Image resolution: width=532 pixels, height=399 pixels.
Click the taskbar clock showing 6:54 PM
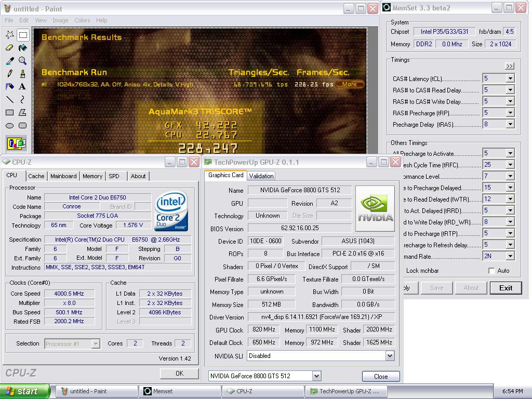(x=512, y=392)
